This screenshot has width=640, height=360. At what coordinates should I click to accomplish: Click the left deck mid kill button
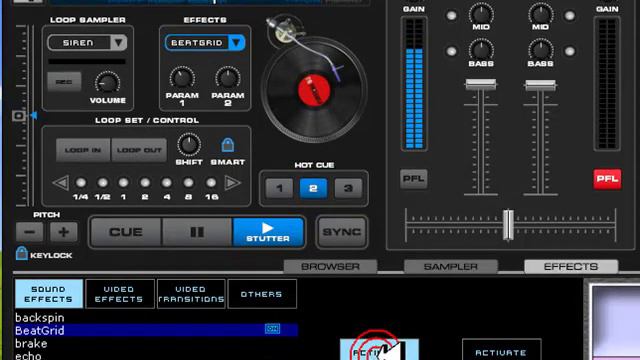click(x=451, y=16)
